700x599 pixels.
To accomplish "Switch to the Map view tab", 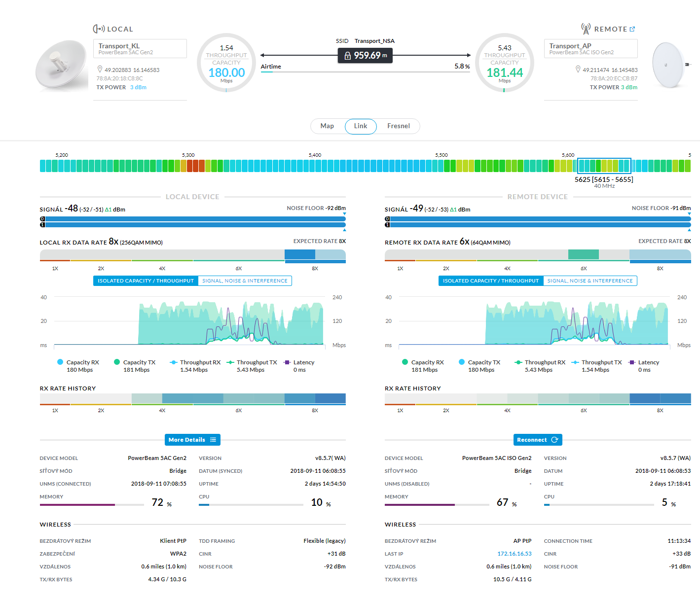I will (328, 126).
